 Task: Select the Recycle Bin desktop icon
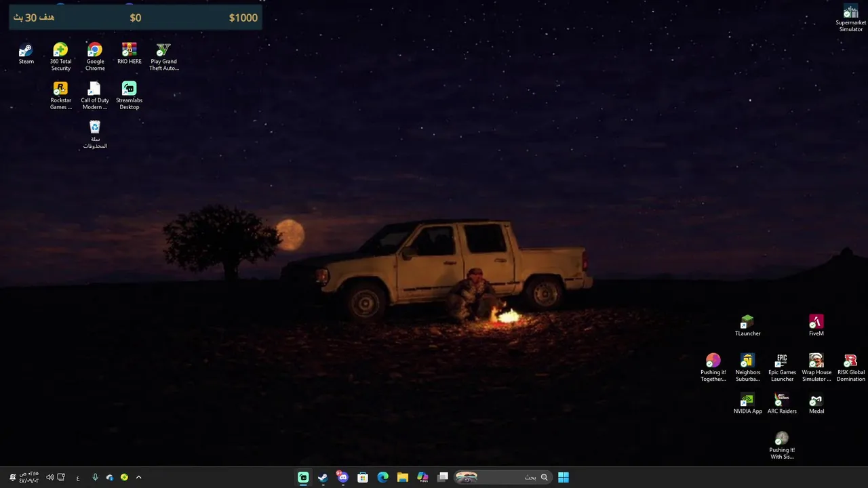[95, 134]
